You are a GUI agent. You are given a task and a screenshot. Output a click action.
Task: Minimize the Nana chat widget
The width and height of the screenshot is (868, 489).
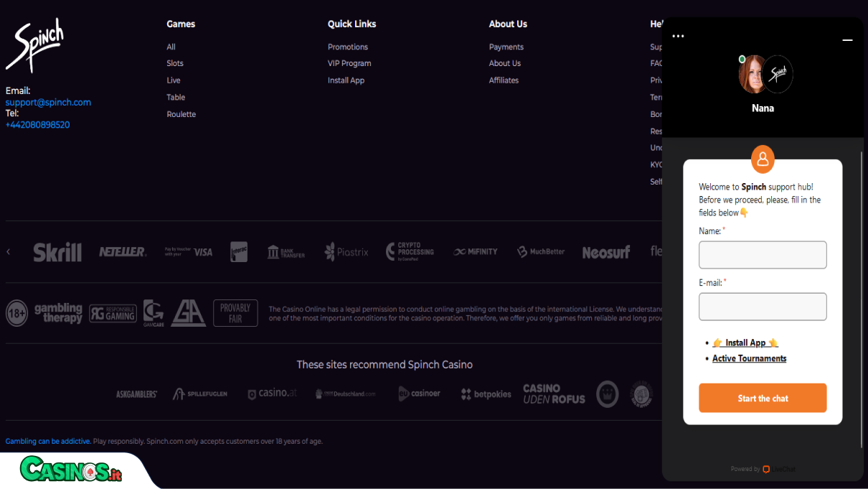point(847,40)
